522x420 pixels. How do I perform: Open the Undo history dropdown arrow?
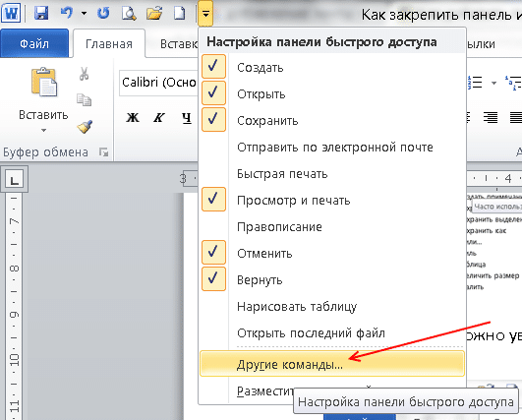pyautogui.click(x=84, y=14)
